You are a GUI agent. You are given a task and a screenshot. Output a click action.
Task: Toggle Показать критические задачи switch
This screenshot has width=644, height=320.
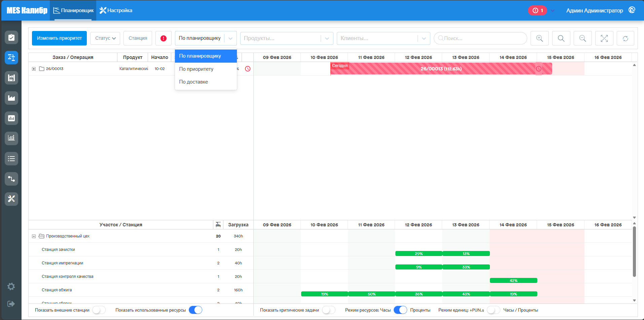click(x=329, y=310)
